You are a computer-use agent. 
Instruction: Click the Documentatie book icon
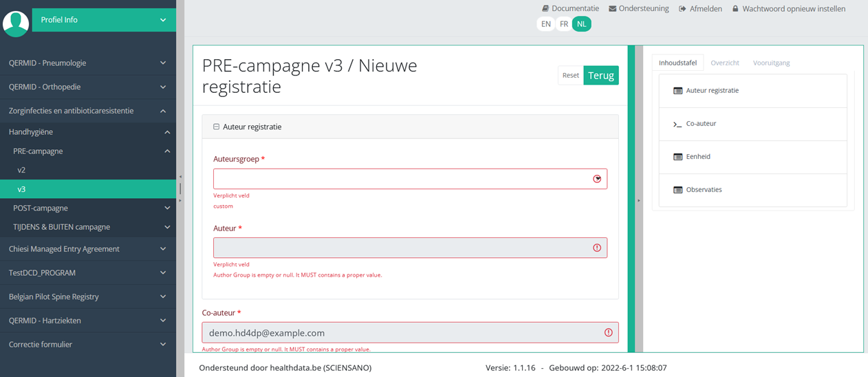545,9
